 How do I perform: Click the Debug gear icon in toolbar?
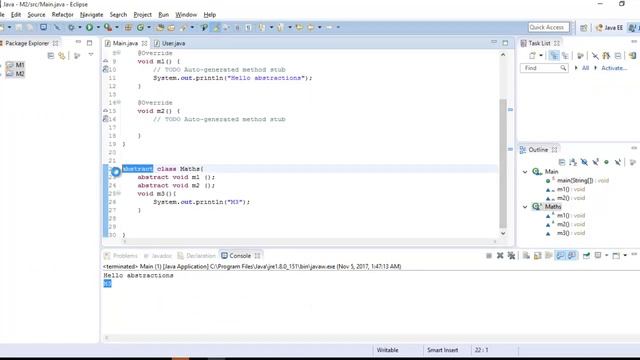(71, 27)
